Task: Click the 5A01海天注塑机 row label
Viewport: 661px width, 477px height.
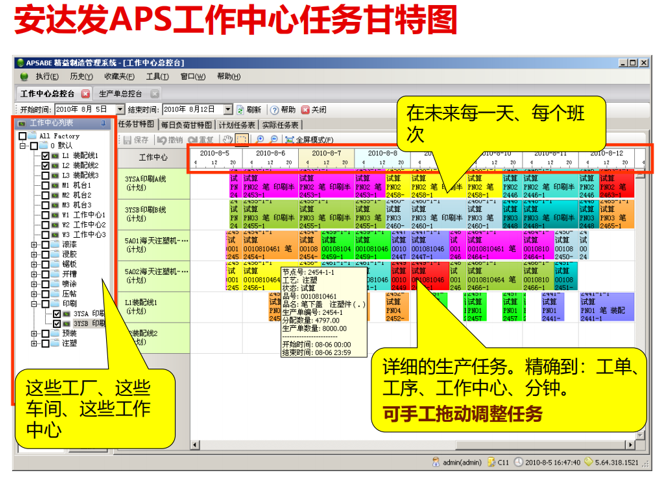Action: coord(153,245)
